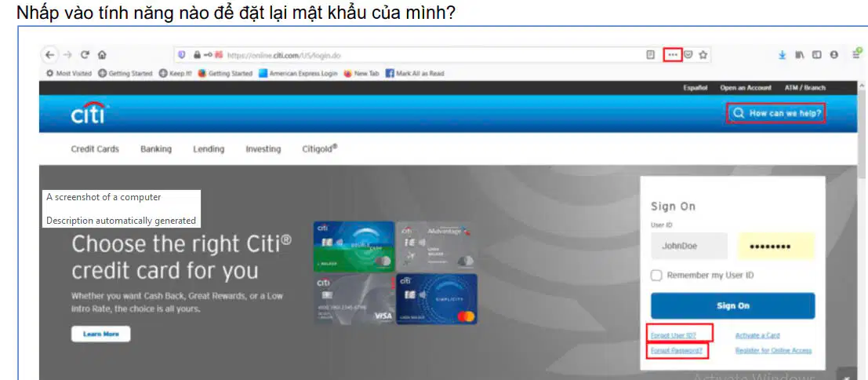Click the Sign On button
This screenshot has height=380, width=868.
733,305
